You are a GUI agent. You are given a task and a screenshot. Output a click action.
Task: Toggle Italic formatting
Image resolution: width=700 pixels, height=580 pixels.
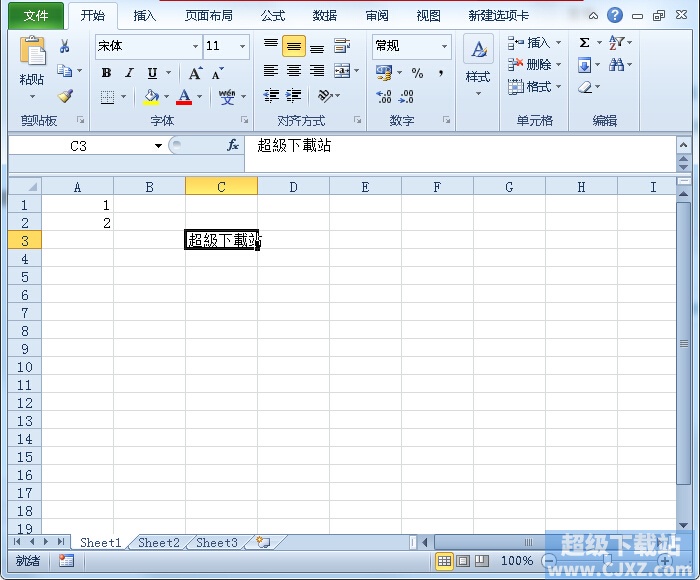coord(129,73)
